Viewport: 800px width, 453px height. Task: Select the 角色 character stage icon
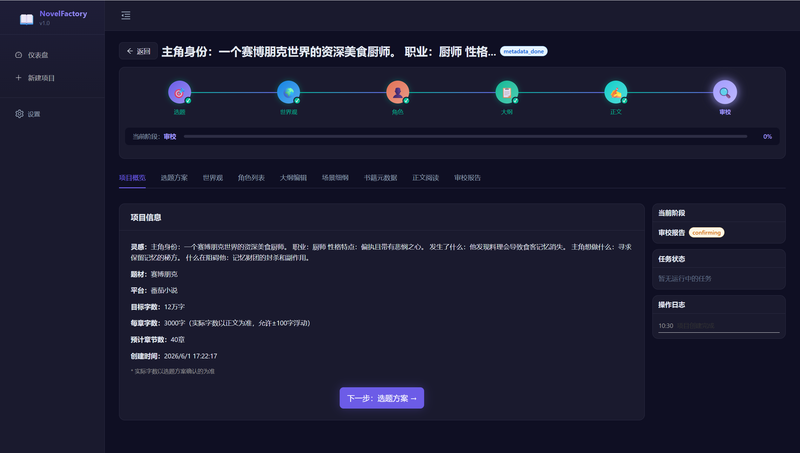point(397,92)
